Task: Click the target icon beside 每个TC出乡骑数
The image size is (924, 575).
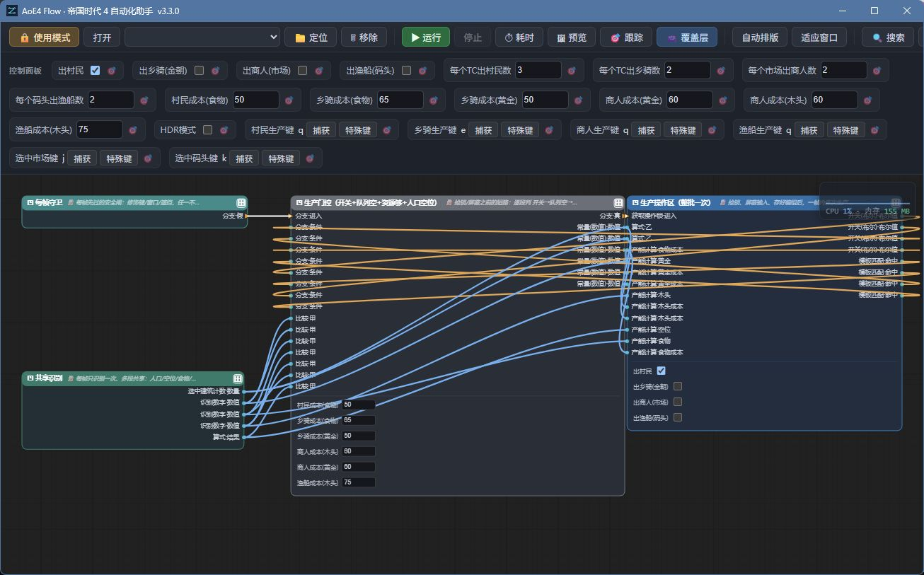Action: 721,71
